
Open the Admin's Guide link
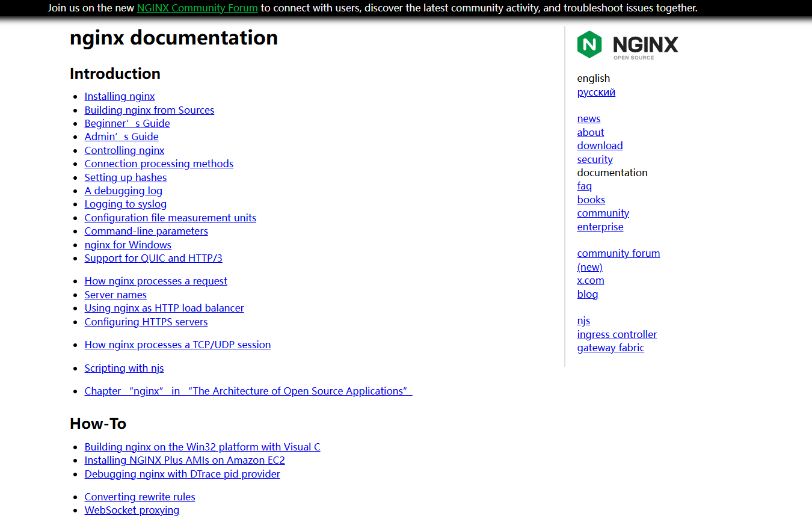[x=121, y=137]
